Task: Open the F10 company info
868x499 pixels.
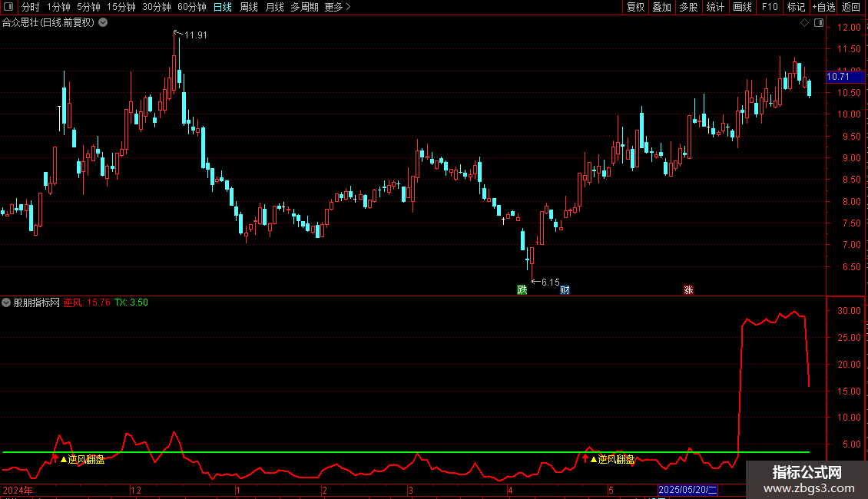Action: [770, 7]
